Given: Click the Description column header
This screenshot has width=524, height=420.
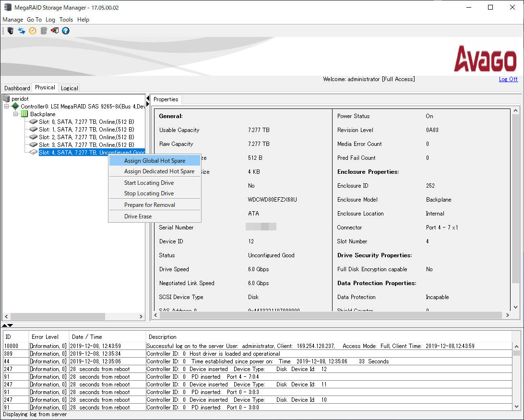Looking at the screenshot, I should pyautogui.click(x=329, y=337).
